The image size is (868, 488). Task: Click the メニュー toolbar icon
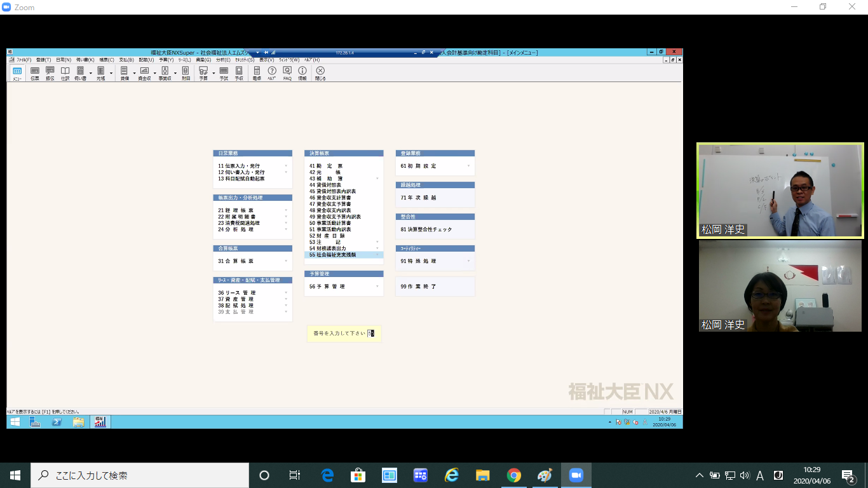pyautogui.click(x=17, y=73)
